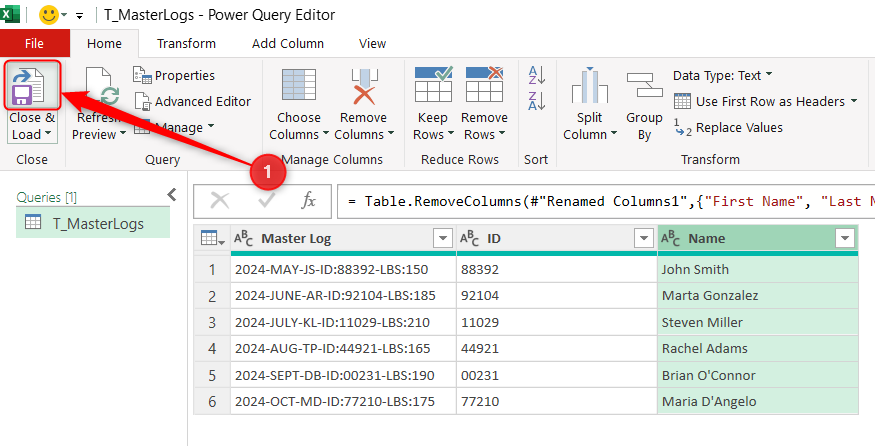
Task: Click the Refresh Preview icon
Action: tap(102, 87)
